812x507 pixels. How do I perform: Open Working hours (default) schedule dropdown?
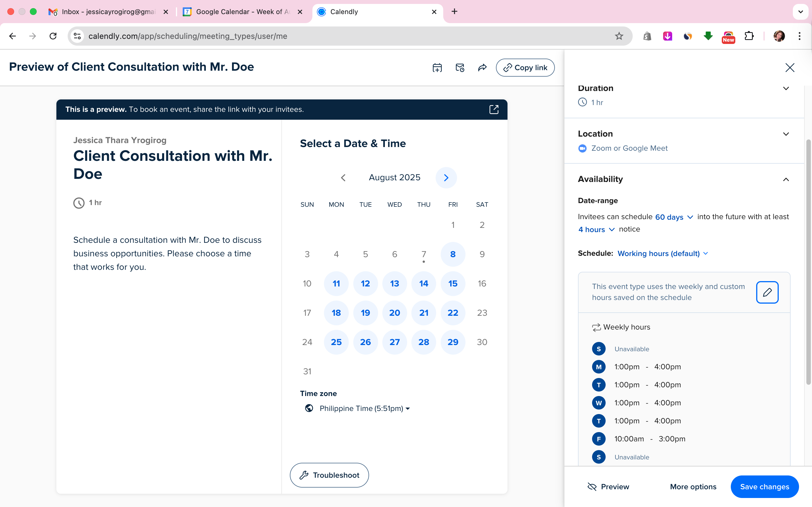[x=663, y=253]
